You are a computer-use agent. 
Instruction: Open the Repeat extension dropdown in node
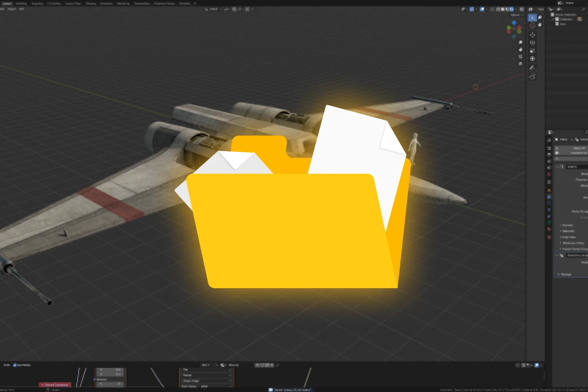click(207, 375)
